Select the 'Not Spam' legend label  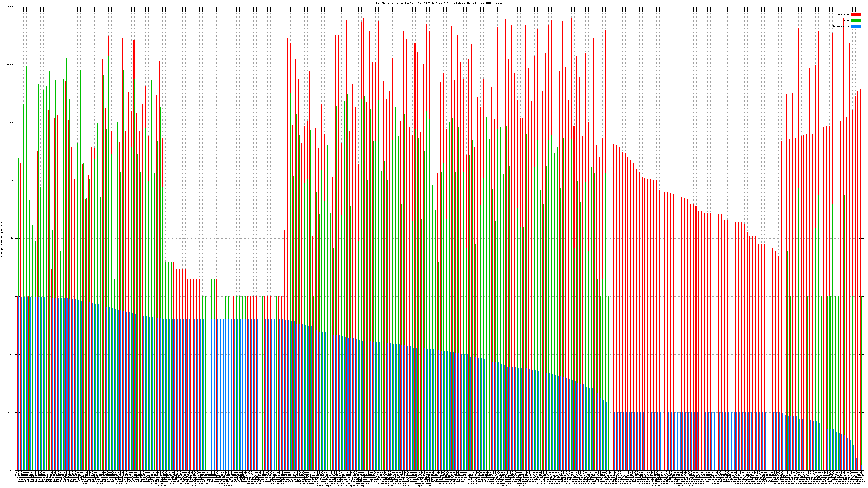pos(844,14)
